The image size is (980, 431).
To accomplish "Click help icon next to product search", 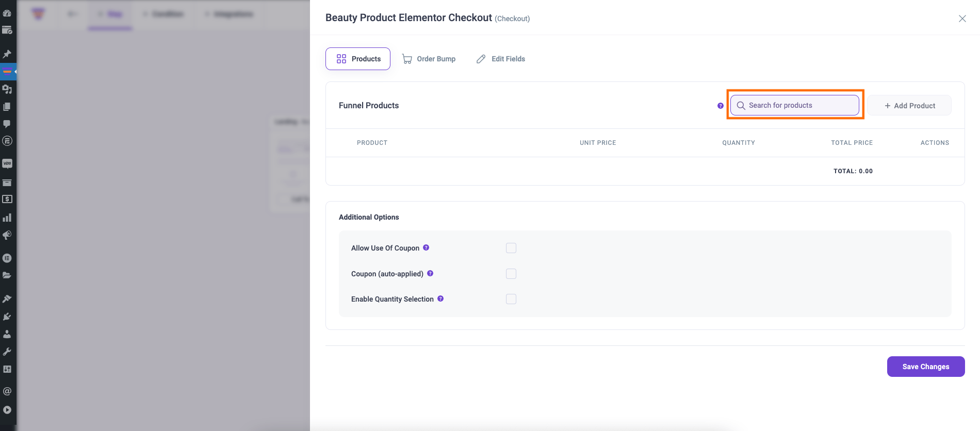I will pyautogui.click(x=721, y=106).
